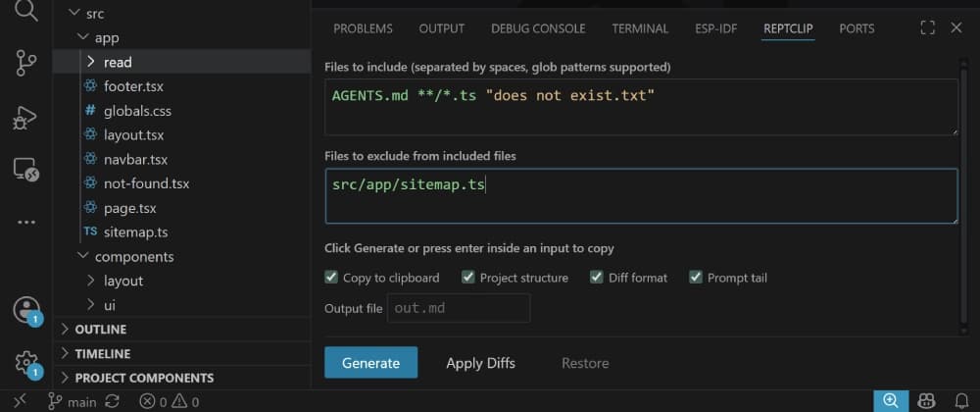Toggle Diff format checkbox
Screen dimensions: 980x412
click(x=597, y=277)
